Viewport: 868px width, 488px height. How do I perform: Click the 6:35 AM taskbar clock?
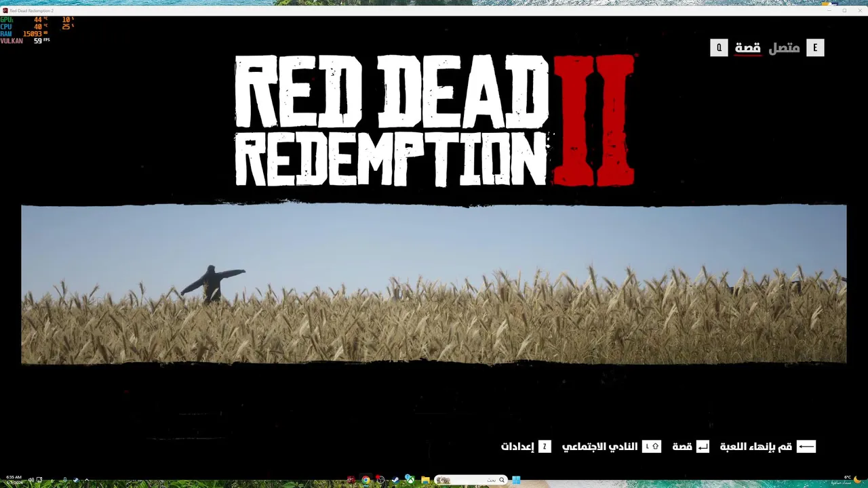(x=14, y=479)
